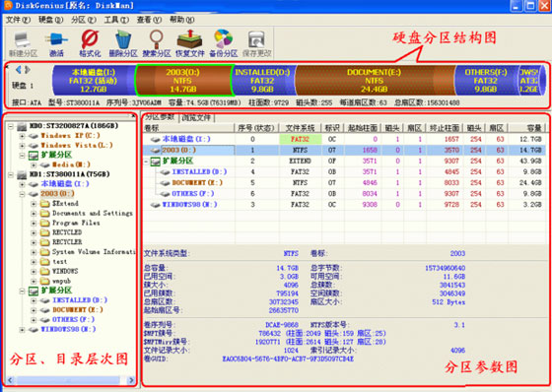The height and width of the screenshot is (392, 552).
Task: Click the 搜索分区 (search partition) magnifier icon
Action: (157, 43)
